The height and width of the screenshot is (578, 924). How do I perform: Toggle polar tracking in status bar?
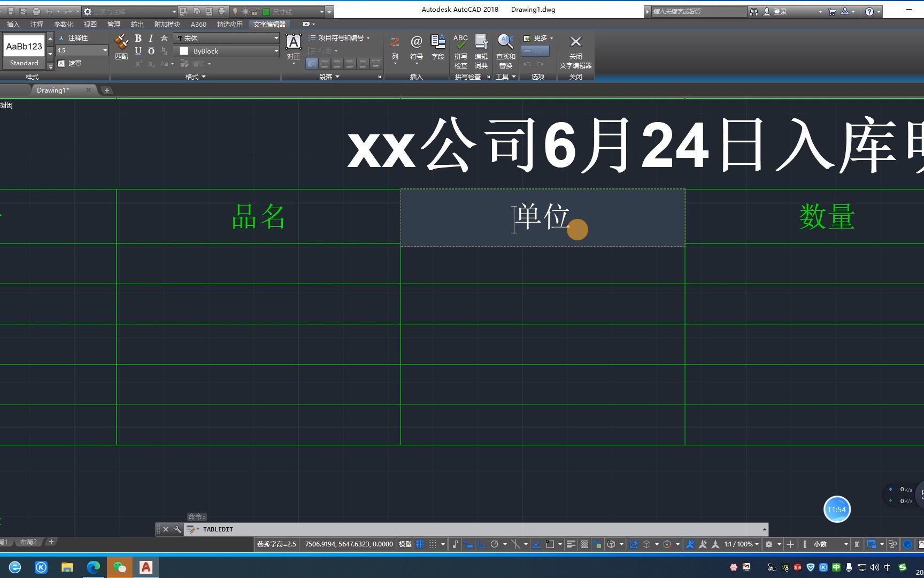[x=495, y=544]
